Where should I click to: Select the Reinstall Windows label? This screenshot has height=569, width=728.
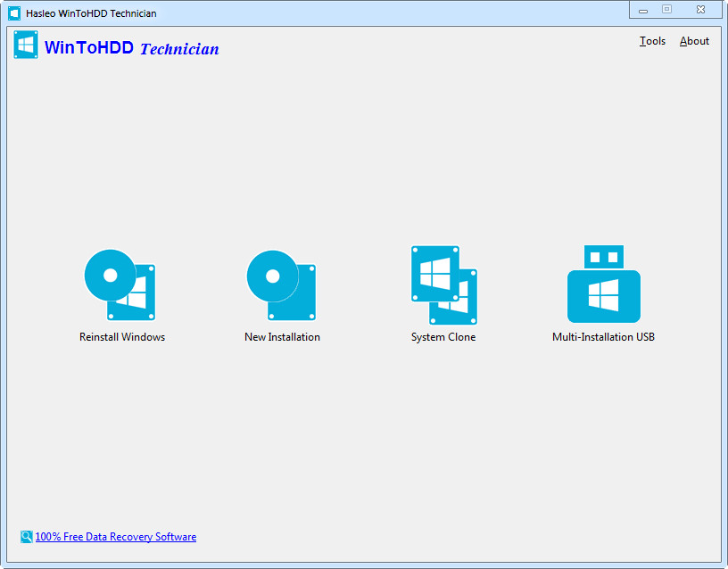pos(122,337)
